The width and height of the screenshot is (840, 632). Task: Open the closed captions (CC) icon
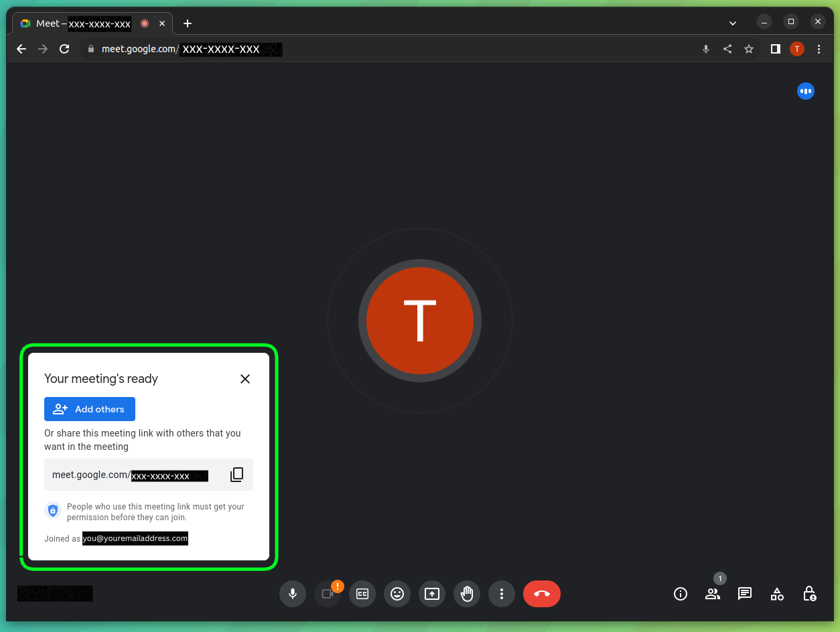[x=362, y=594]
